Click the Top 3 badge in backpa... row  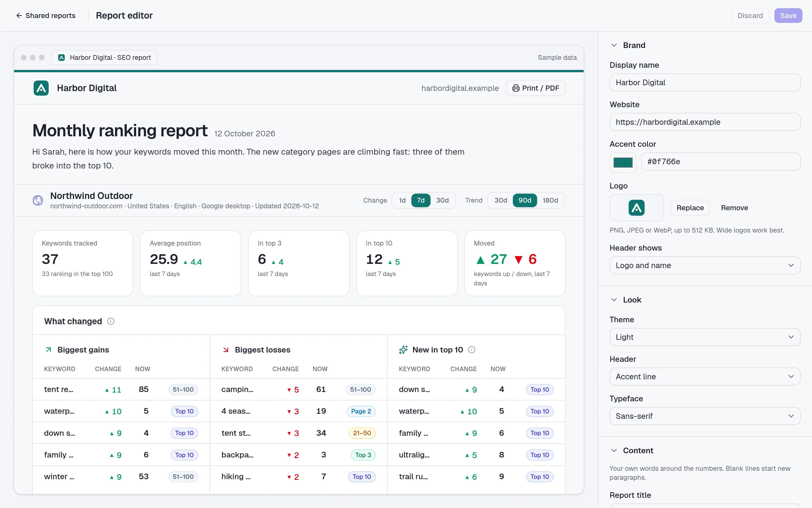coord(363,455)
